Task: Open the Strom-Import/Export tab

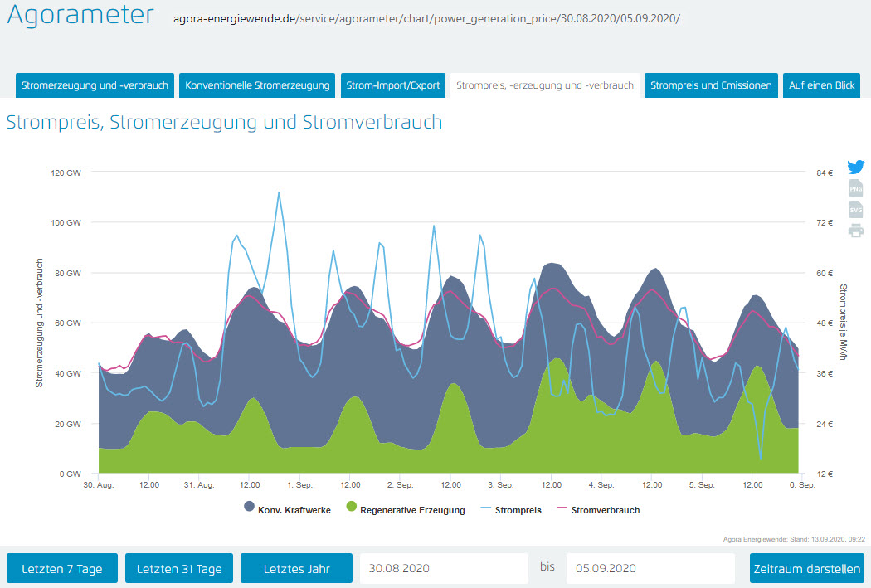Action: [x=392, y=85]
